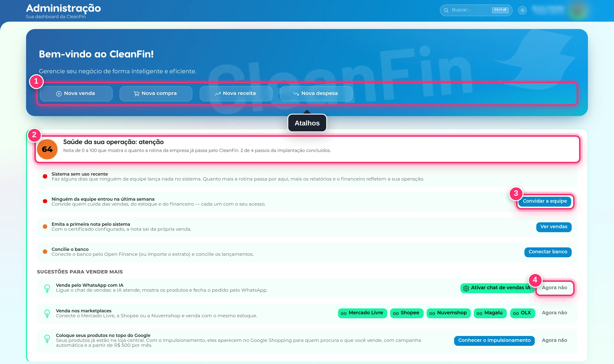The width and height of the screenshot is (614, 364).
Task: Click the Sistema sem uso recente title
Action: pyautogui.click(x=80, y=174)
